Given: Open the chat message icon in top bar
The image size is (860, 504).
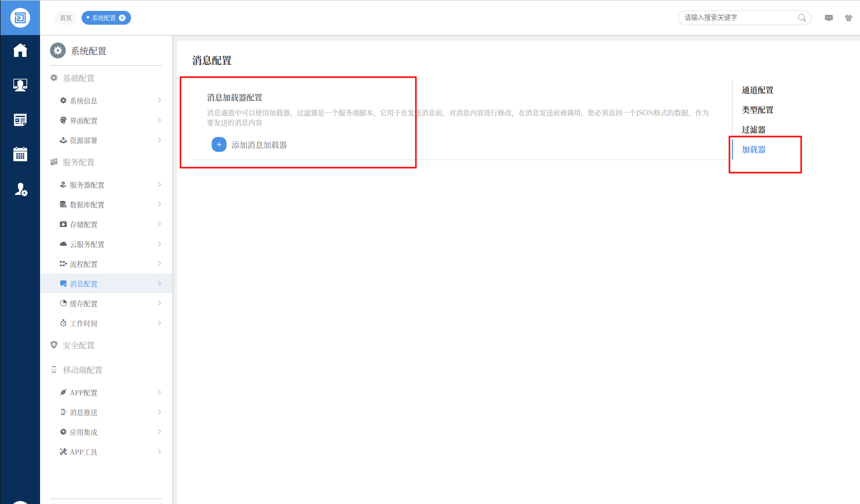Looking at the screenshot, I should pos(829,18).
